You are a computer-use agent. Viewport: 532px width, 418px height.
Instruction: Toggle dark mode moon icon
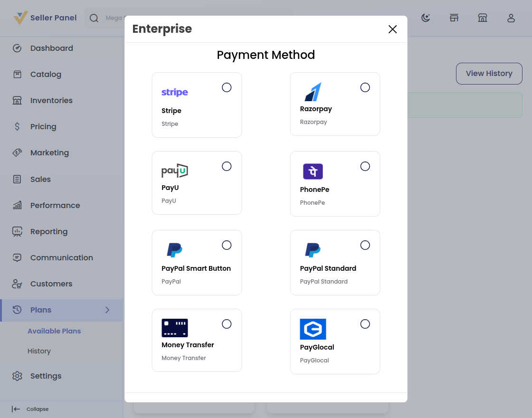pos(426,18)
